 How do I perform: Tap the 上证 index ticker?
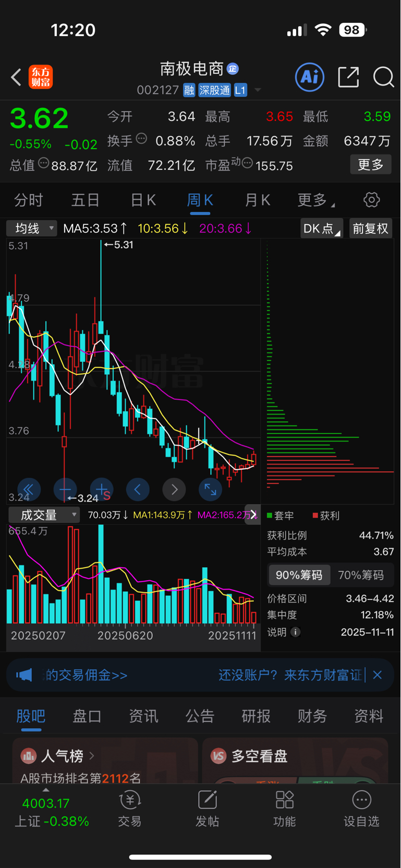tap(52, 812)
